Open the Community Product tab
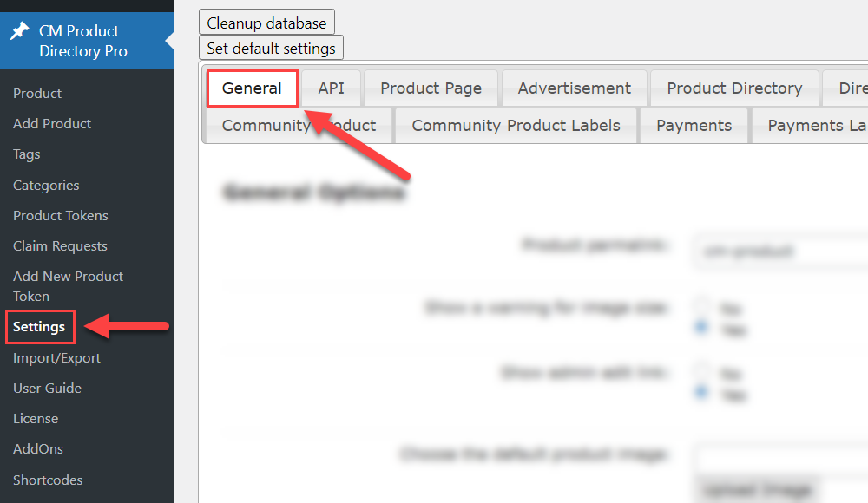 pyautogui.click(x=299, y=126)
